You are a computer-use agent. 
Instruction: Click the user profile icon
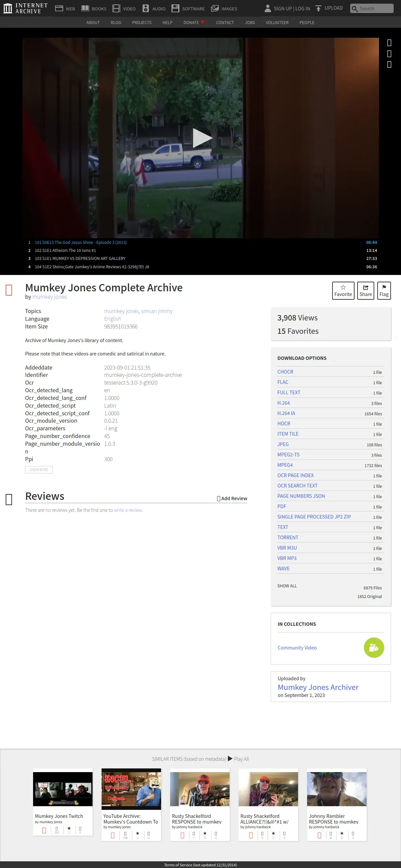pyautogui.click(x=268, y=8)
